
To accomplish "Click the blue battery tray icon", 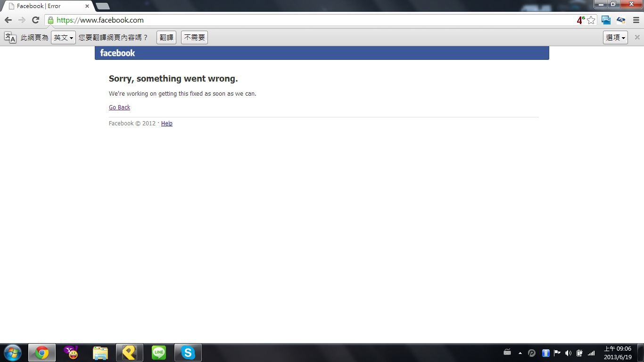I will pyautogui.click(x=545, y=353).
